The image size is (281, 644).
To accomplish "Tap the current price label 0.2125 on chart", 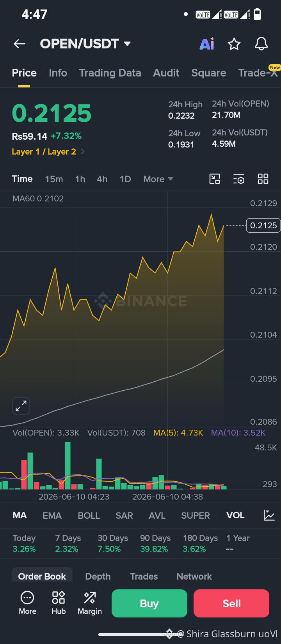I will coord(263,226).
